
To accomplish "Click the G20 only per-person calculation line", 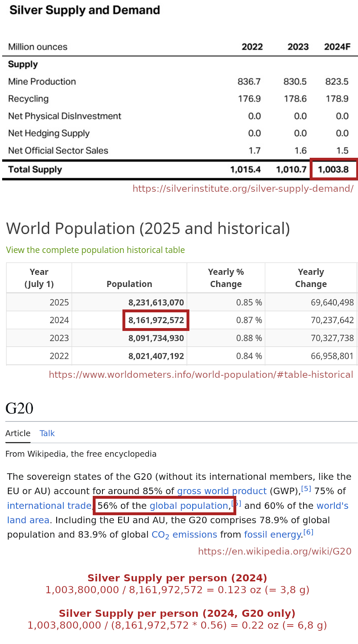I will 177,625.
